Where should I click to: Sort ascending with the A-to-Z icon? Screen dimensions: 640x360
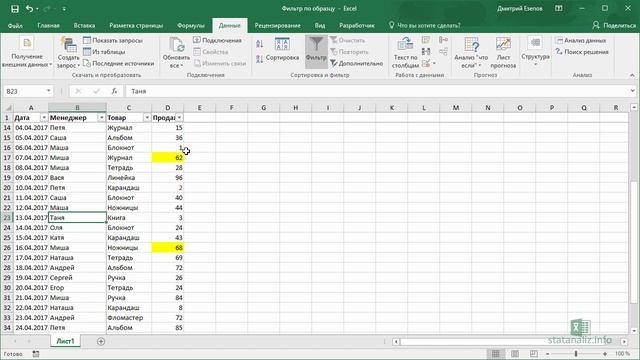click(260, 44)
